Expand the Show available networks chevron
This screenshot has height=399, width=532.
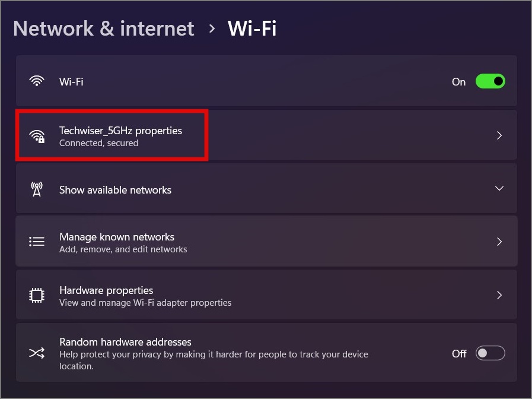[499, 188]
